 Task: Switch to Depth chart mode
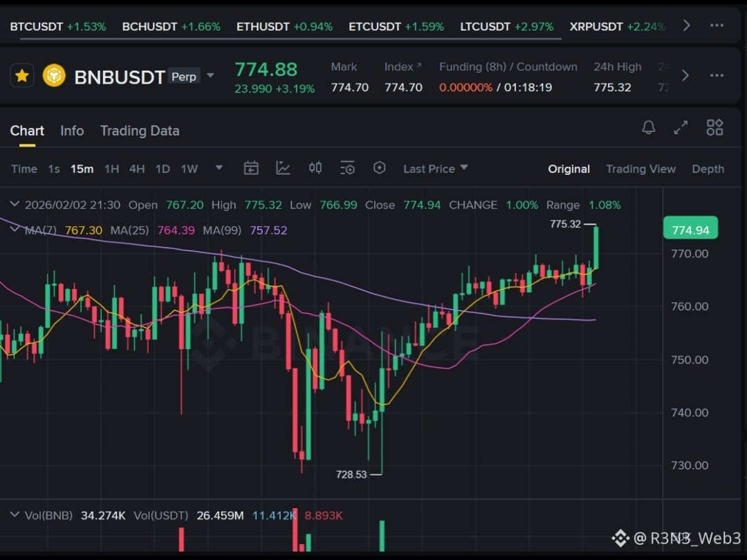[x=708, y=169]
